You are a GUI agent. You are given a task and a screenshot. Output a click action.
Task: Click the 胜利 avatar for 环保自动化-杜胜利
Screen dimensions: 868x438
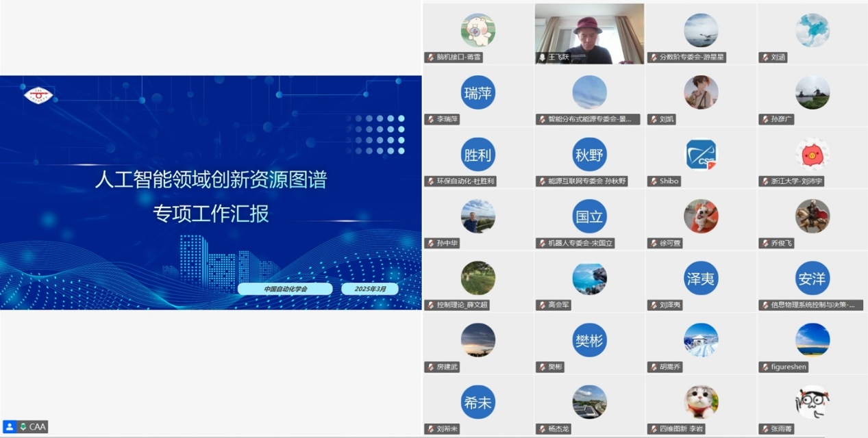point(478,155)
